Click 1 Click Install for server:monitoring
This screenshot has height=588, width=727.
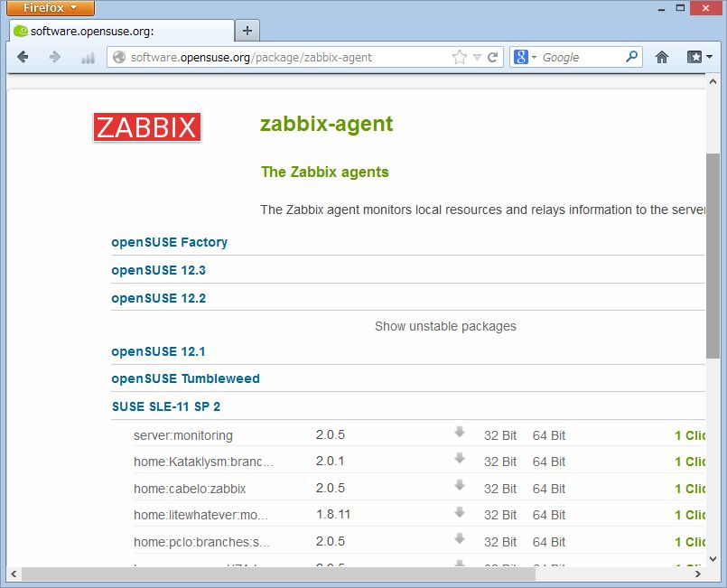point(690,435)
